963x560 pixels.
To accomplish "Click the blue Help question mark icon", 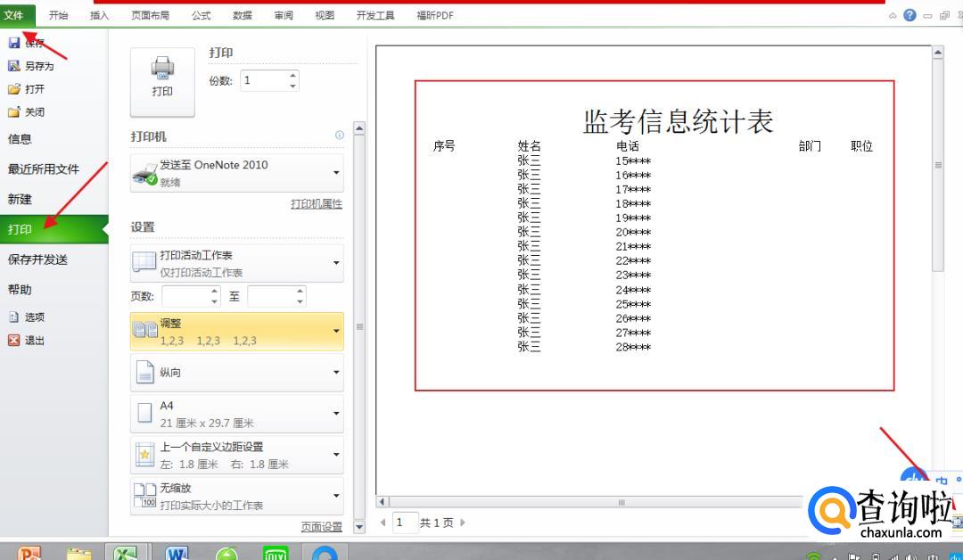I will pyautogui.click(x=909, y=15).
